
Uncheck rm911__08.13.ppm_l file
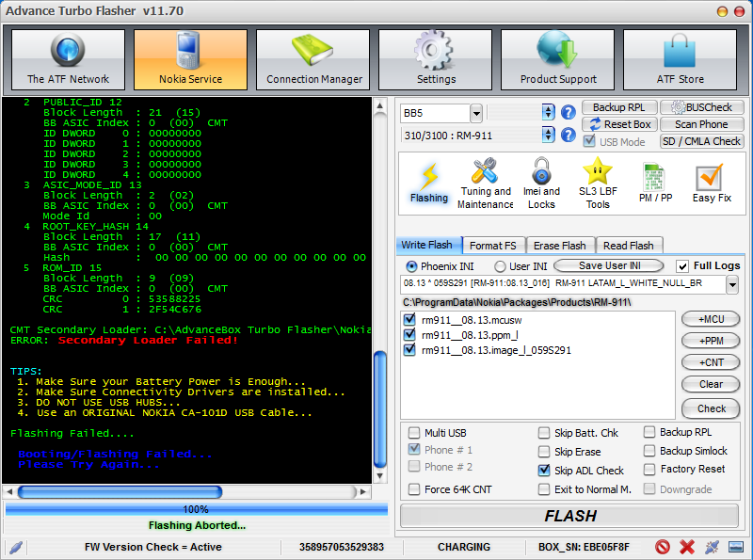(x=409, y=335)
